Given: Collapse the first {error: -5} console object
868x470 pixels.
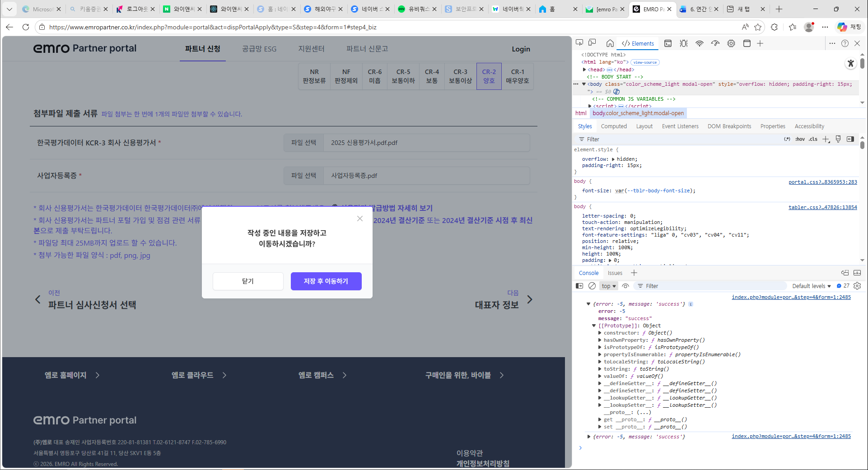Looking at the screenshot, I should (588, 304).
